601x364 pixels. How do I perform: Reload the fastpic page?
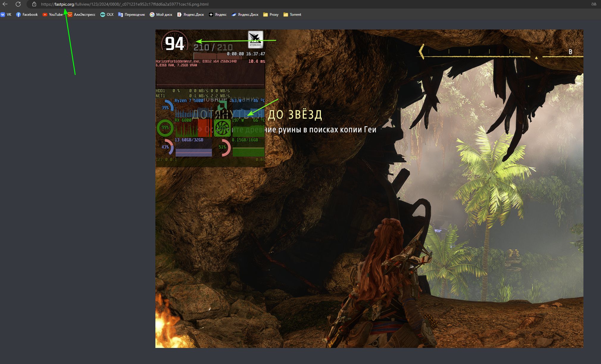18,4
